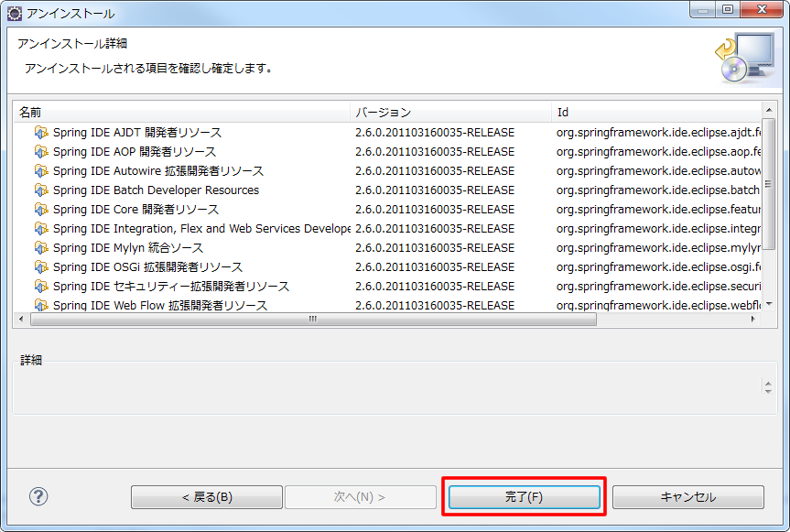The height and width of the screenshot is (532, 790).
Task: Click the feature icon next to Spring IDE AOP 開発者リソース
Action: tap(41, 152)
